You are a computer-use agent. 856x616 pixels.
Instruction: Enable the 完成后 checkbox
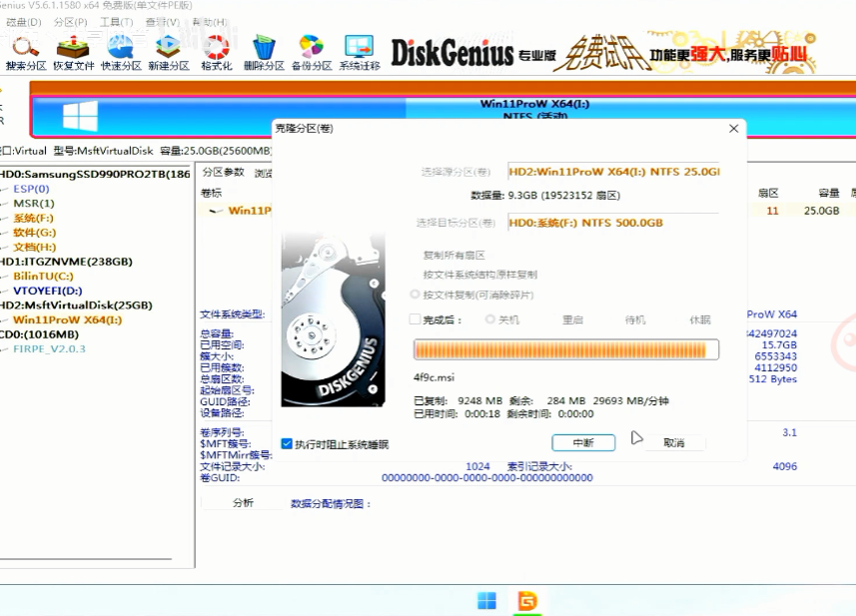click(415, 319)
